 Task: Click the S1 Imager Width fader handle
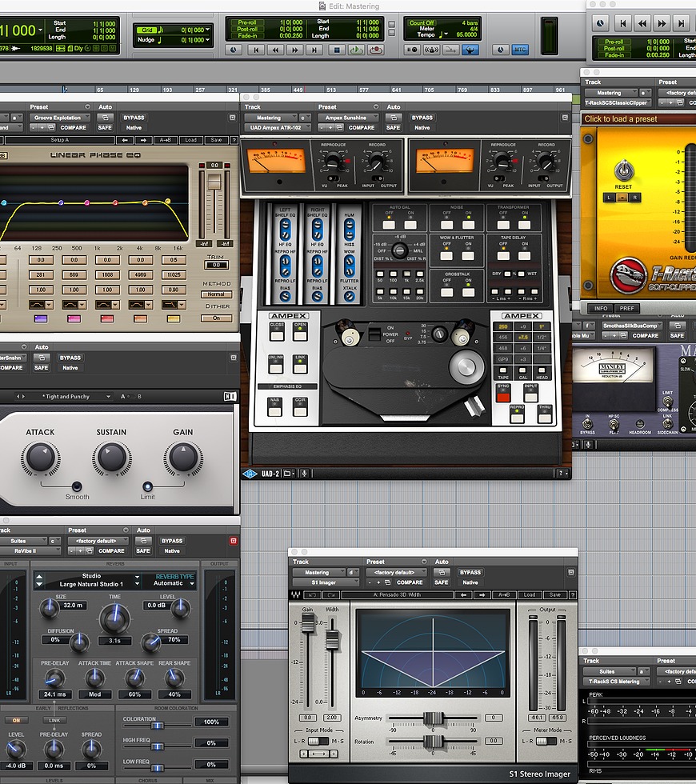click(x=332, y=639)
